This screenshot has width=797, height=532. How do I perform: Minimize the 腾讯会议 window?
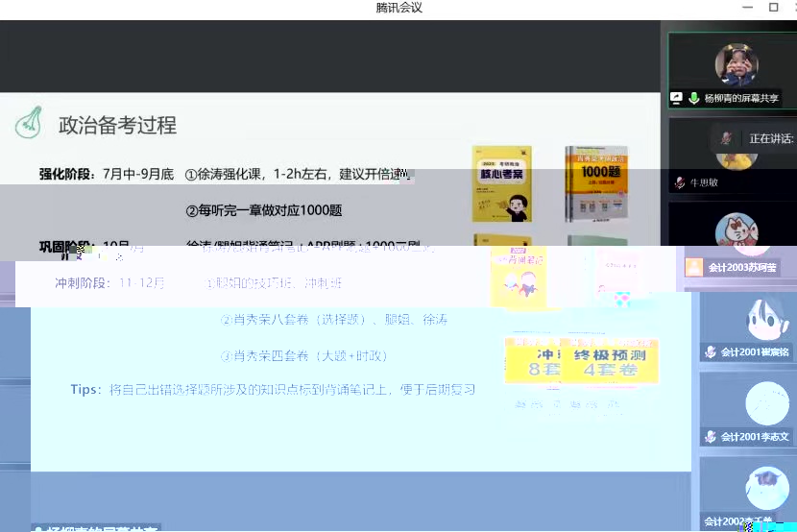(747, 7)
